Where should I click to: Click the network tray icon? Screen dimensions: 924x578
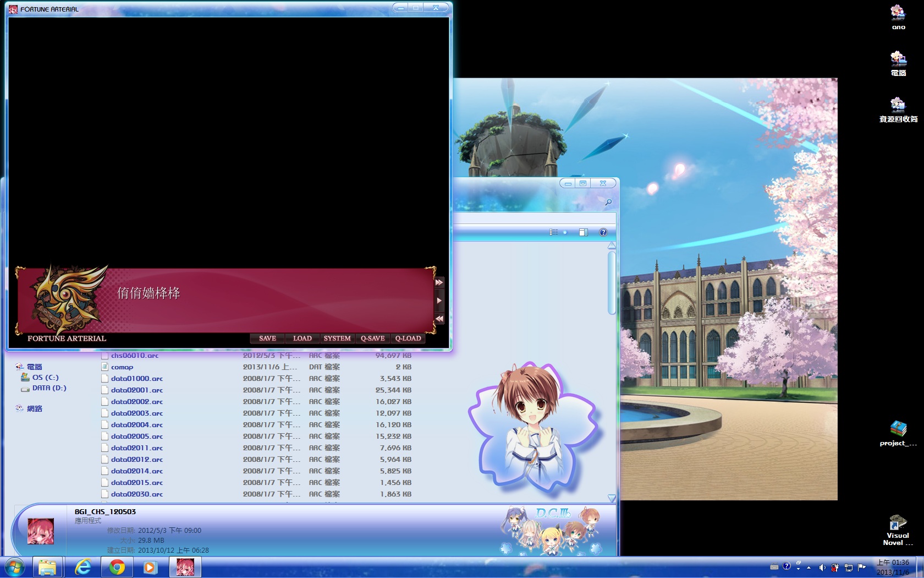coord(848,568)
